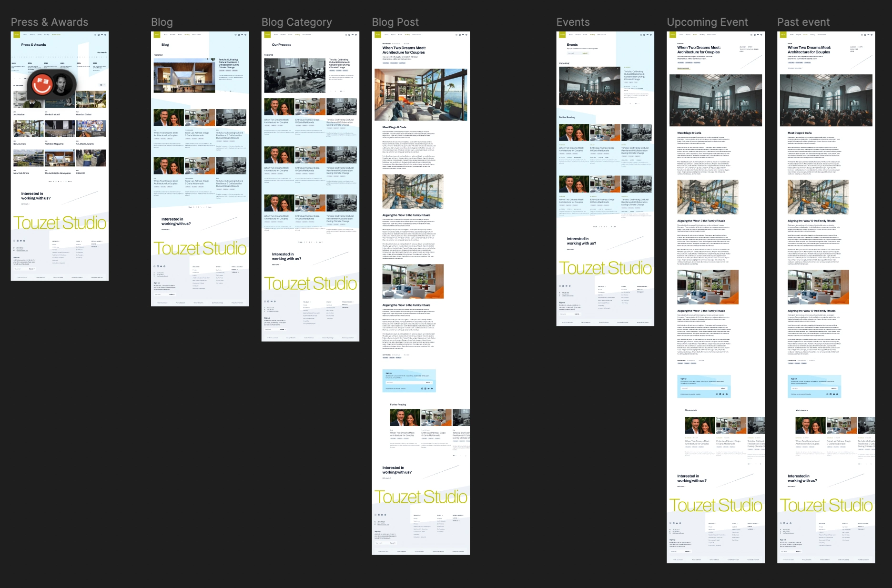
Task: Select the red smiley collaborator avatar
Action: [x=41, y=84]
